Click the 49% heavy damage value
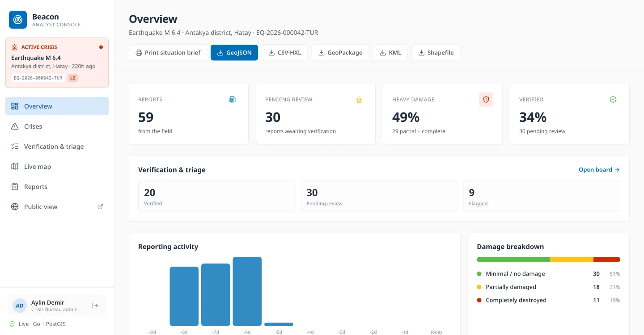The image size is (644, 335). click(x=406, y=117)
